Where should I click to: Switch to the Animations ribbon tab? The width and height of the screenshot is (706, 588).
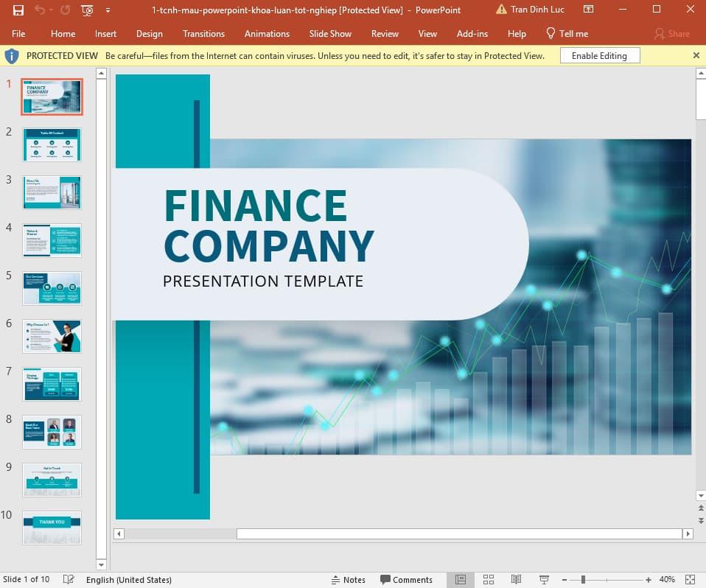[x=267, y=33]
